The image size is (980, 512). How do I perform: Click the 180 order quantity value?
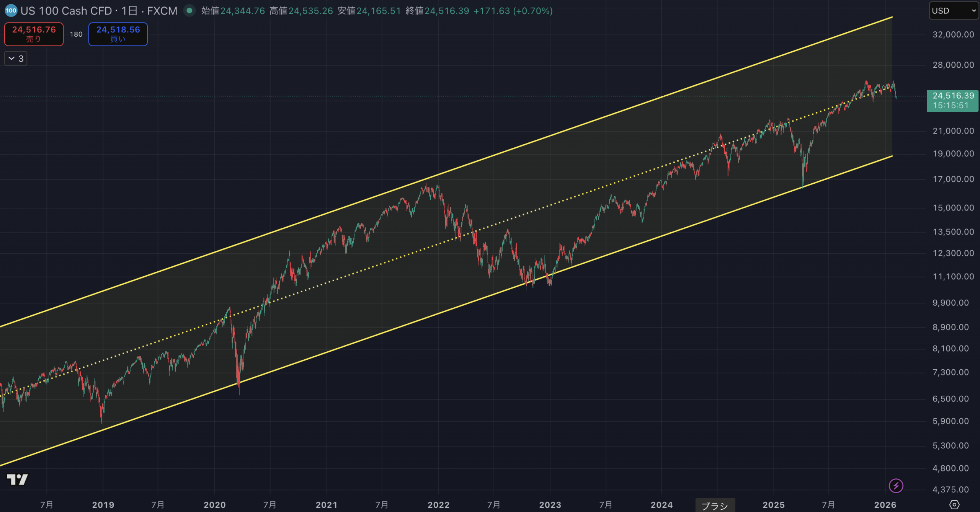(76, 34)
